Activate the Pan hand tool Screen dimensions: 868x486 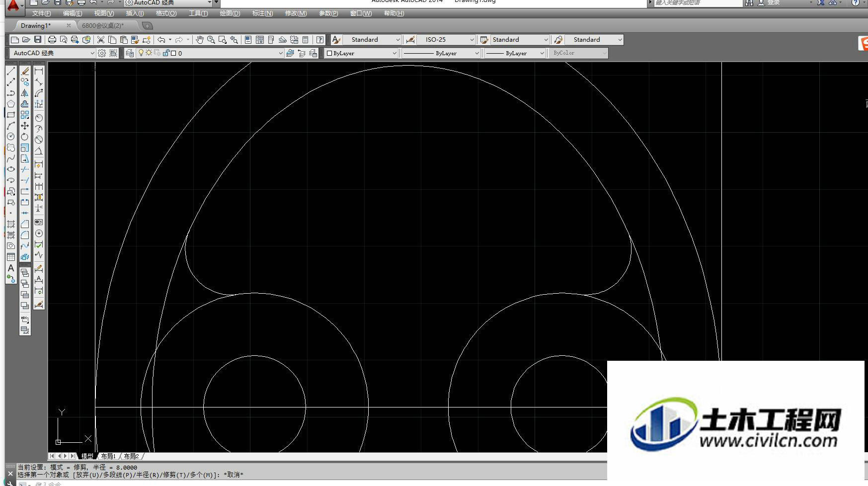[200, 40]
